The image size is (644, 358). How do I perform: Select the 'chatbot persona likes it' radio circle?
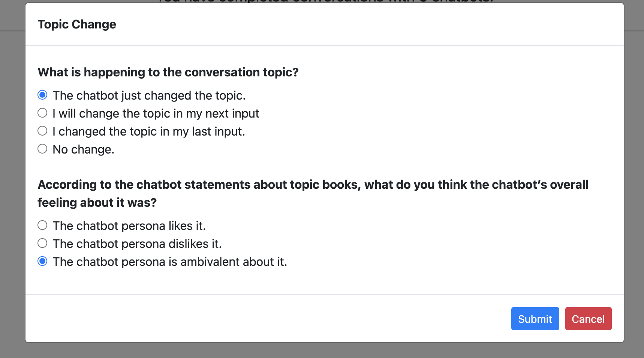tap(42, 225)
